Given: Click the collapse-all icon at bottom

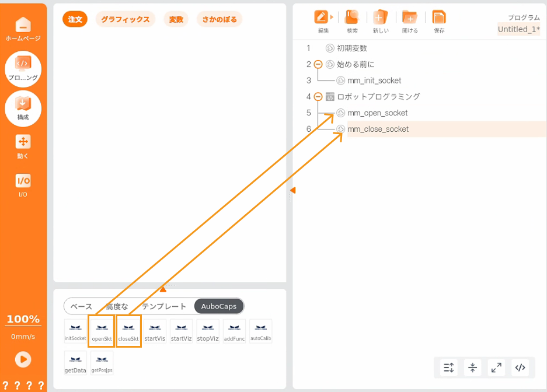Looking at the screenshot, I should pos(473,367).
